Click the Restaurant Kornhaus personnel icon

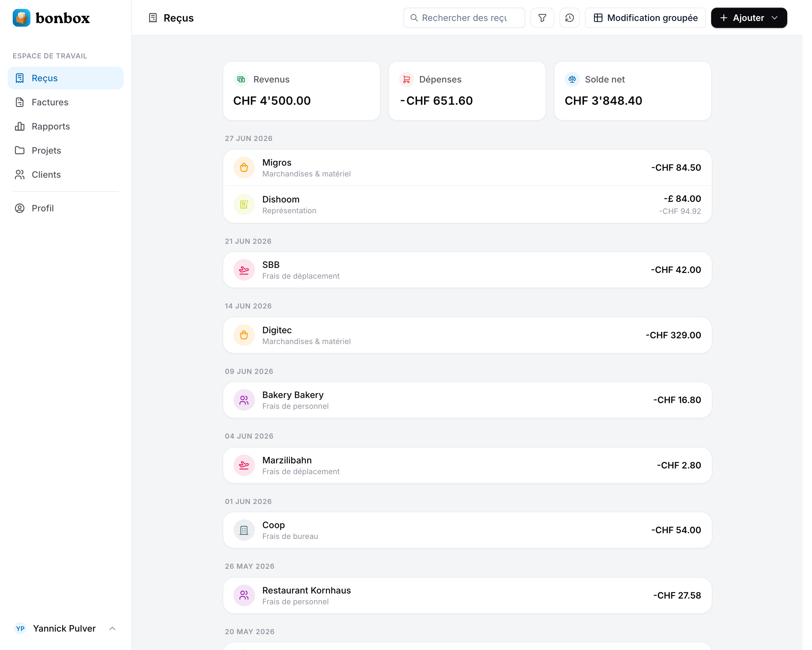pos(244,595)
